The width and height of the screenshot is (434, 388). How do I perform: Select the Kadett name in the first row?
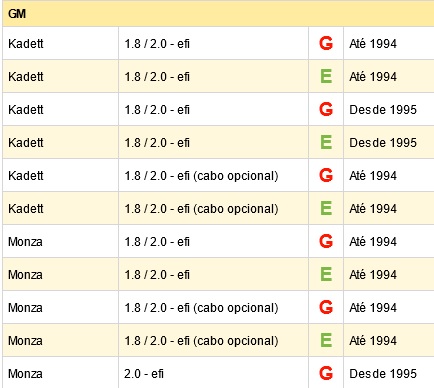(26, 44)
